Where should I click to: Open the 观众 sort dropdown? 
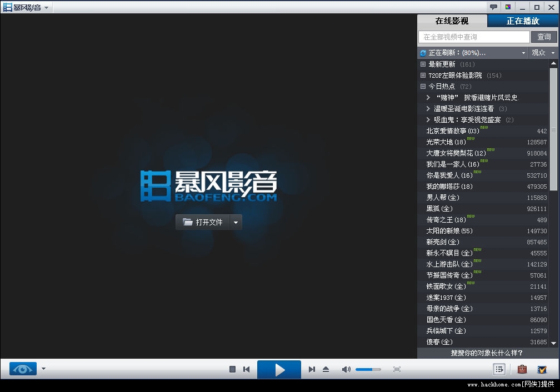pyautogui.click(x=543, y=53)
